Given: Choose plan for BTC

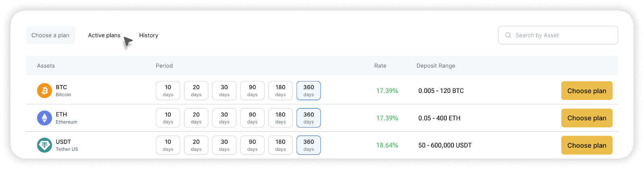Looking at the screenshot, I should pos(587,91).
